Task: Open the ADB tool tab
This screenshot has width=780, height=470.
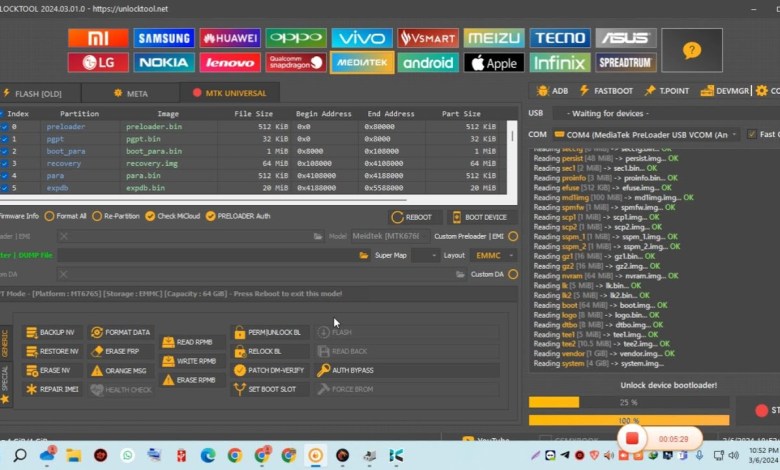Action: click(x=553, y=91)
